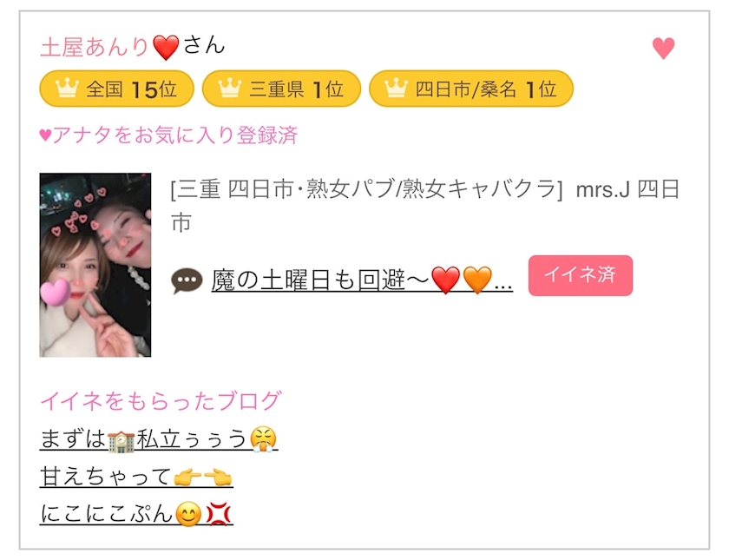The image size is (729, 560).
Task: Click the speech bubble comment icon
Action: 187,281
